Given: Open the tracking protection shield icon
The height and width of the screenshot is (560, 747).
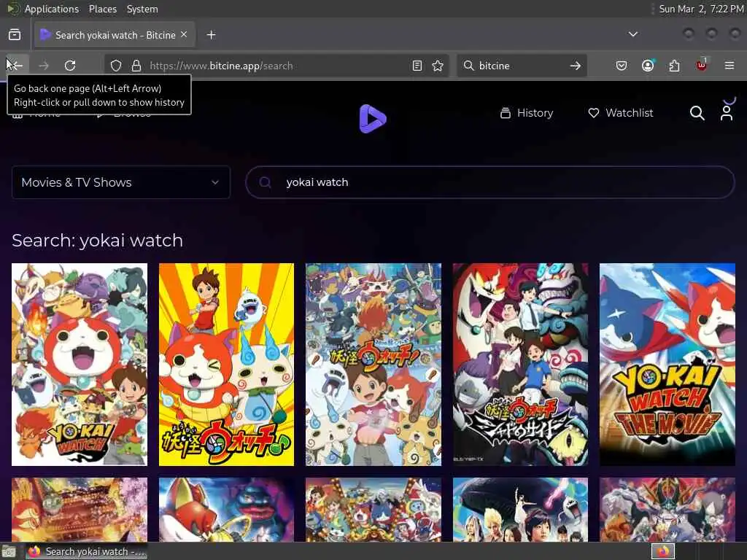Looking at the screenshot, I should 116,66.
